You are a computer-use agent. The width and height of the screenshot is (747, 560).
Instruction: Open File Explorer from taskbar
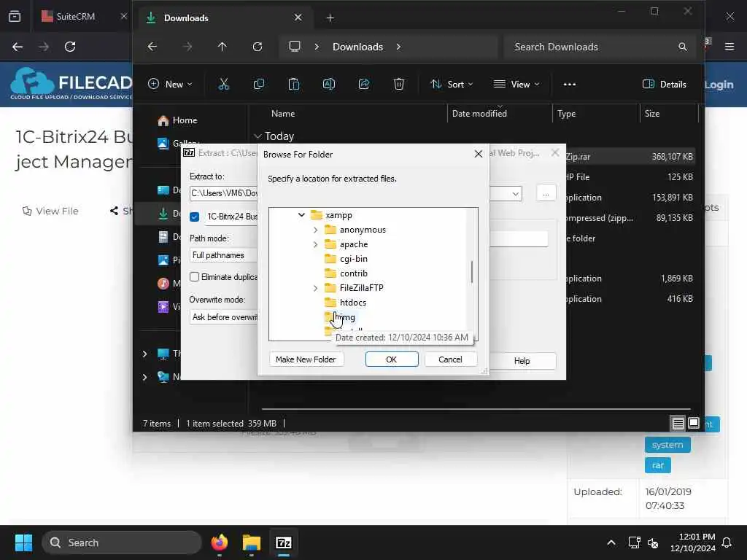click(252, 542)
